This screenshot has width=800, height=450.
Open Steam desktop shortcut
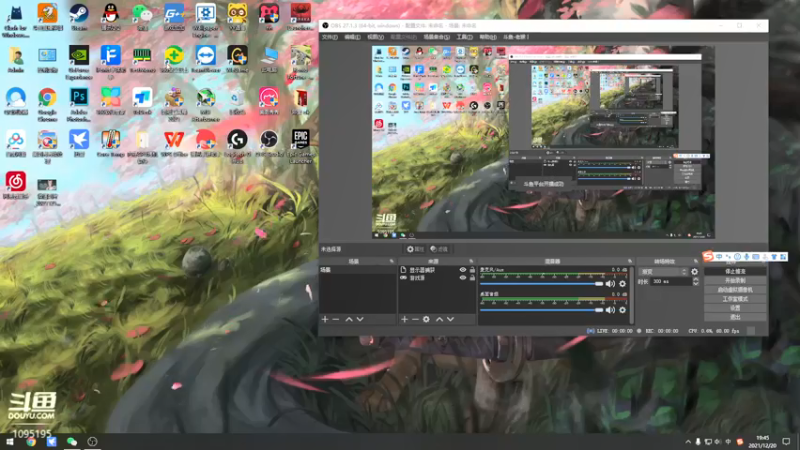pyautogui.click(x=79, y=17)
